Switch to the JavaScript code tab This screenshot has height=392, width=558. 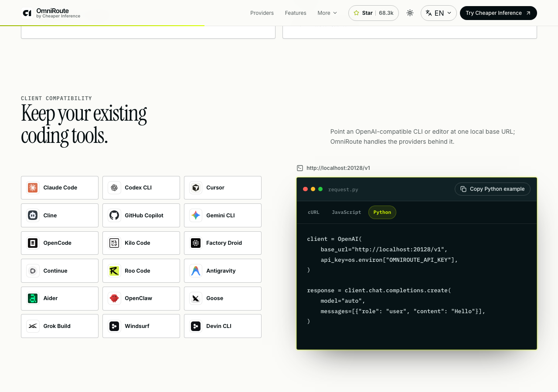pyautogui.click(x=347, y=213)
